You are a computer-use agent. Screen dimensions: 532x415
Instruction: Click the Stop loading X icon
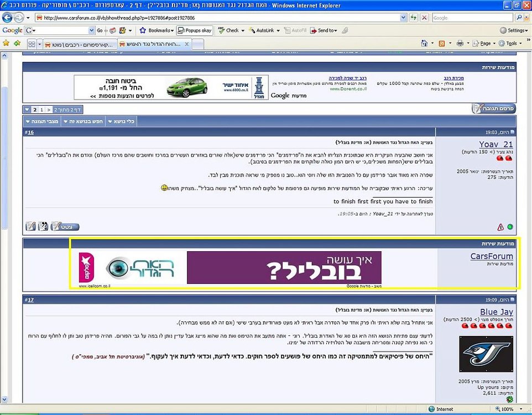[424, 18]
